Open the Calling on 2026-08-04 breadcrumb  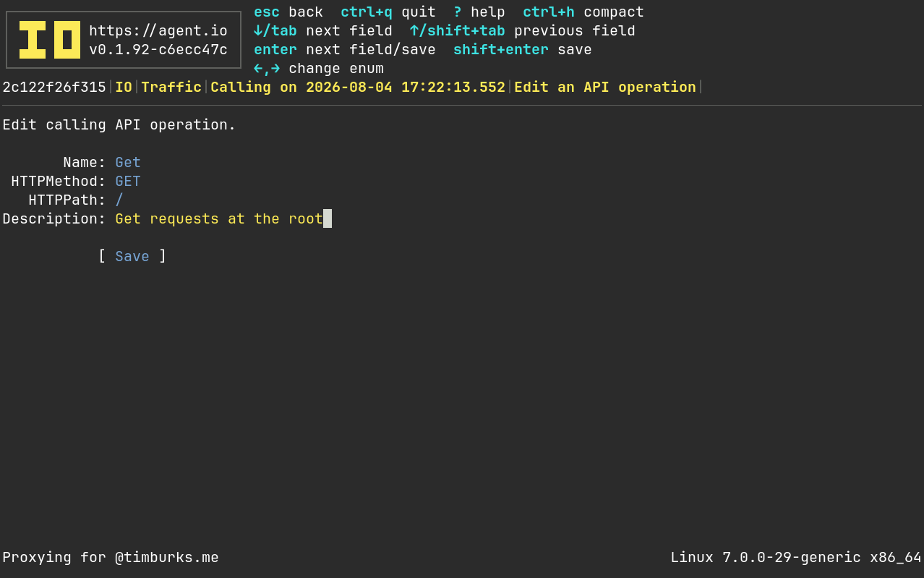coord(358,88)
